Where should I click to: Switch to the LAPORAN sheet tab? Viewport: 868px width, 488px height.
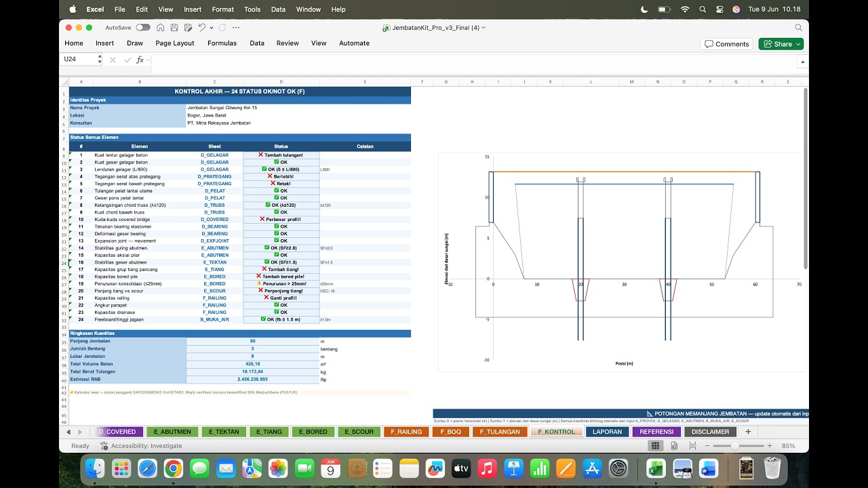[607, 432]
